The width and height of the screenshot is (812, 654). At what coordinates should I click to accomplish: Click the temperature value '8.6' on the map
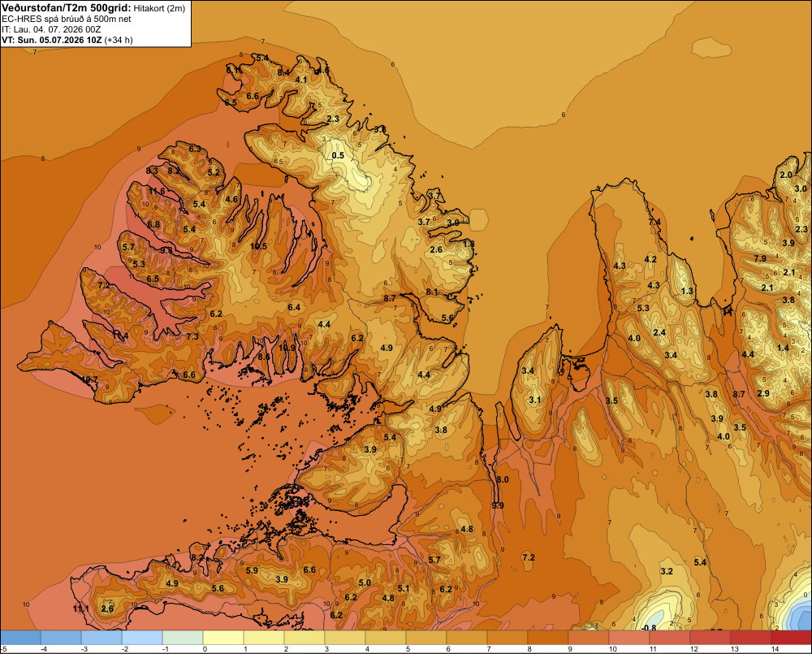click(264, 357)
